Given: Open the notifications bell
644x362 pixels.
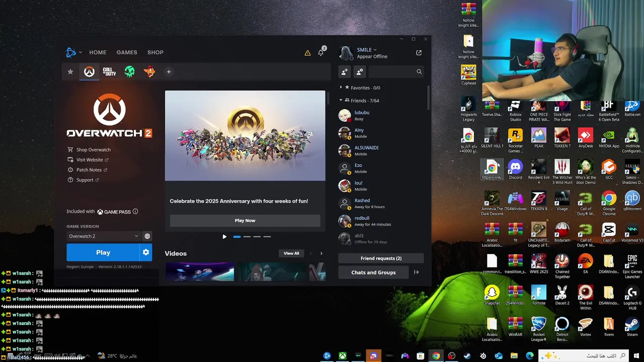Looking at the screenshot, I should click(x=321, y=53).
